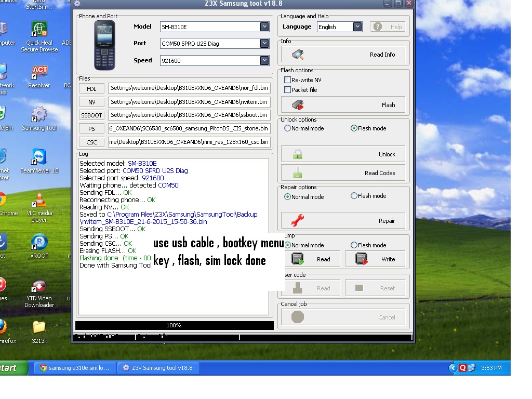
Task: Click the green padlock Unlock icon
Action: pos(298,154)
